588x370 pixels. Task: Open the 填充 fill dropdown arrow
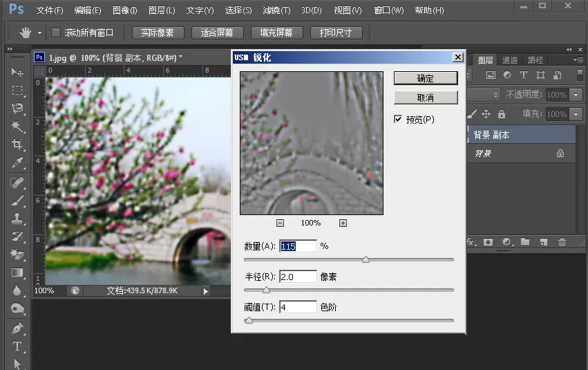[576, 113]
